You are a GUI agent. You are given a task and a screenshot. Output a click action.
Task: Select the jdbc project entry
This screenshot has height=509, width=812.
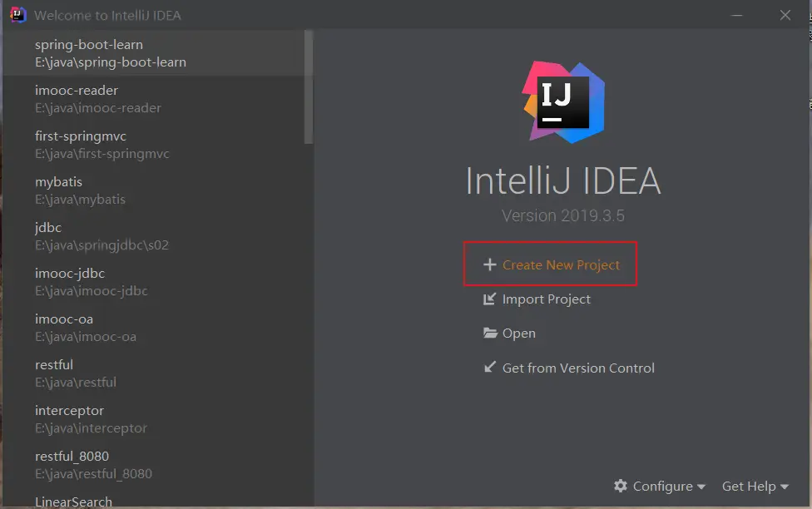101,236
